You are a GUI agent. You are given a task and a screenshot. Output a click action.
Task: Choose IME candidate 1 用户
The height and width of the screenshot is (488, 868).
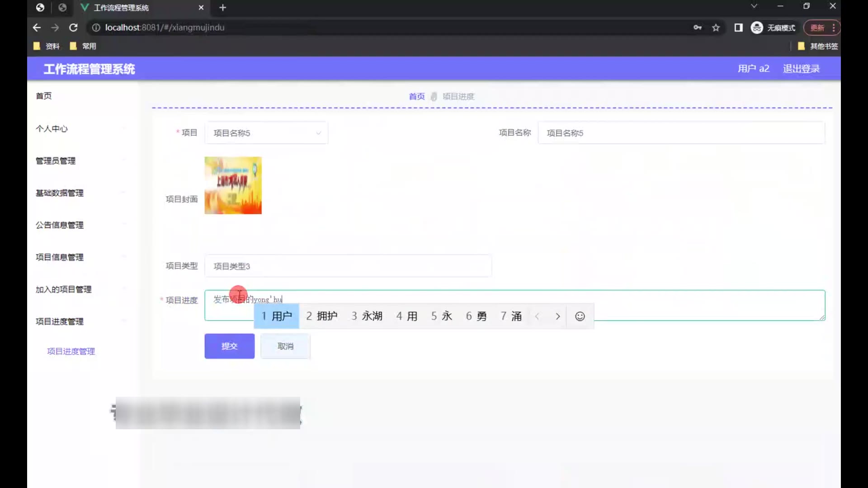click(277, 316)
